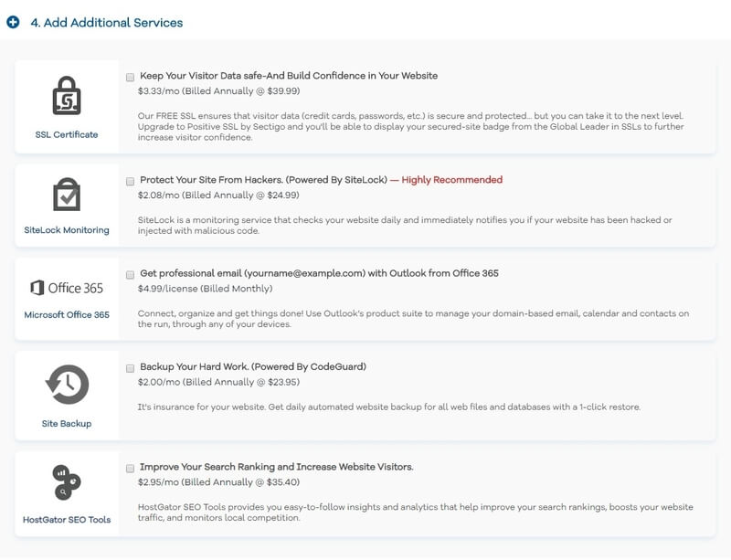
Task: Click the HostGator SEO Tools label
Action: click(x=67, y=520)
